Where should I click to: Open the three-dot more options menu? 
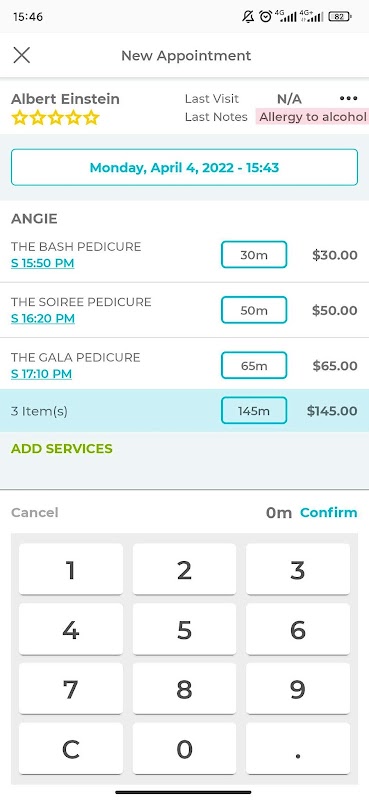(x=348, y=98)
